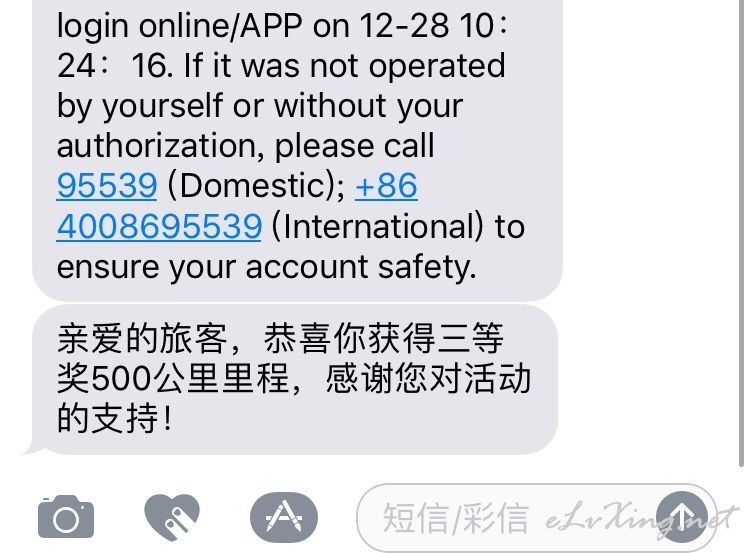Screen dimensions: 750x553
Task: Open the App Store apps icon
Action: pyautogui.click(x=284, y=517)
